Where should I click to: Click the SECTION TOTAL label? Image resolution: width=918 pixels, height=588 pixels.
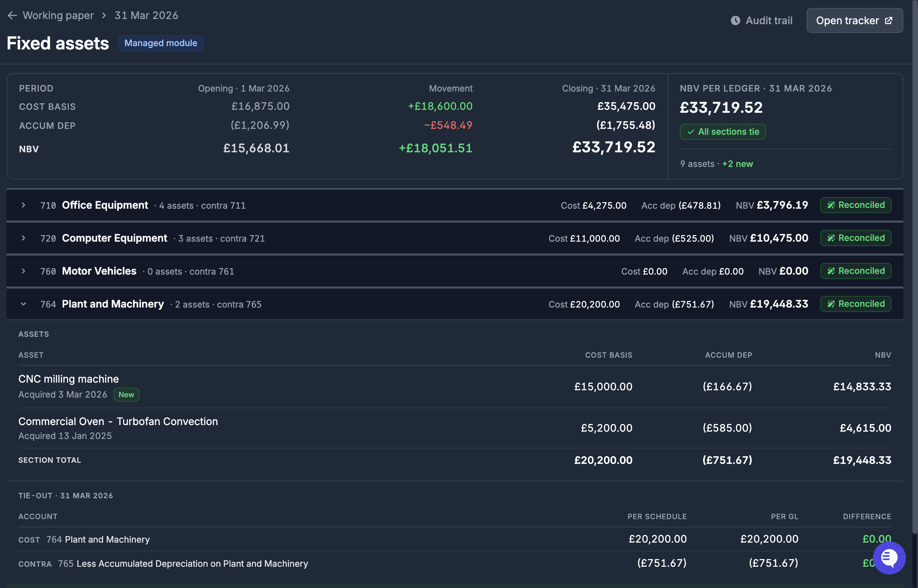coord(50,460)
